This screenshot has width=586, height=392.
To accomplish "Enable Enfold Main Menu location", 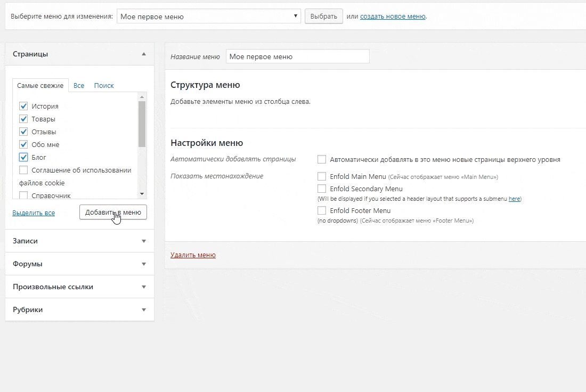I will pyautogui.click(x=322, y=176).
